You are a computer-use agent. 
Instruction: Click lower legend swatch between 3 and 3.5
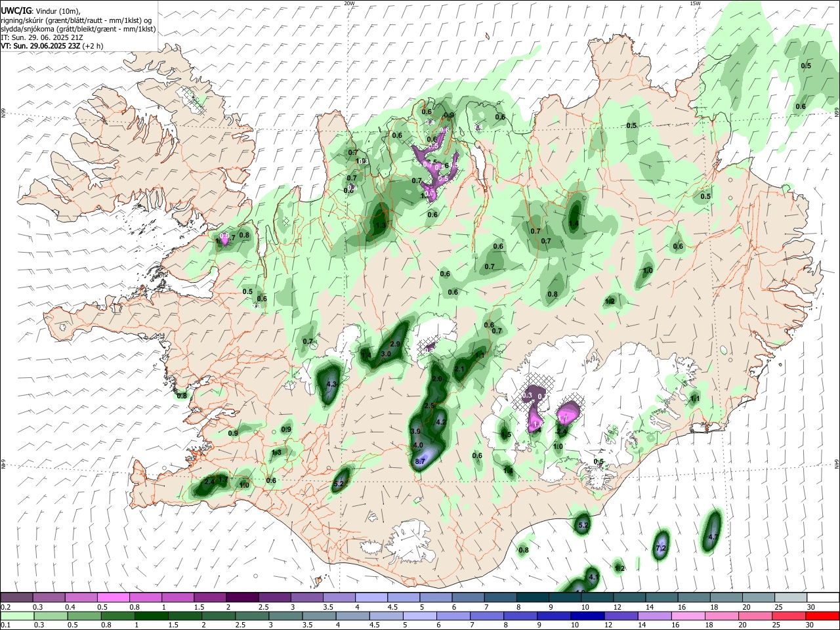(285, 616)
